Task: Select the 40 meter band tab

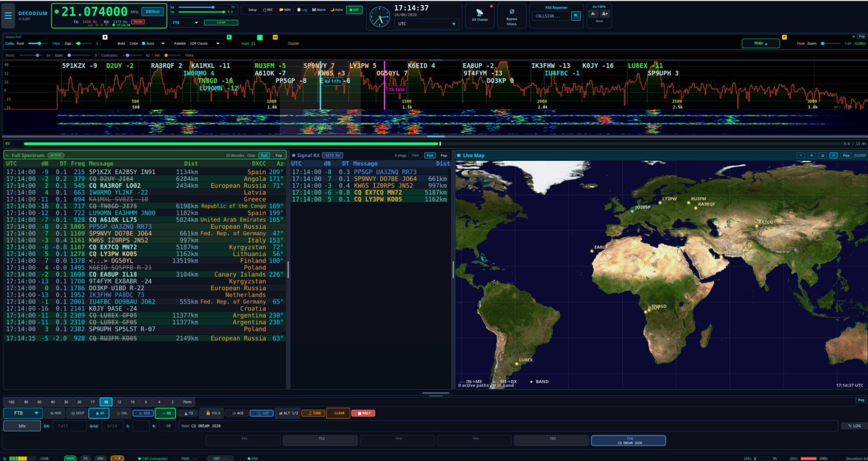Action: click(53, 401)
